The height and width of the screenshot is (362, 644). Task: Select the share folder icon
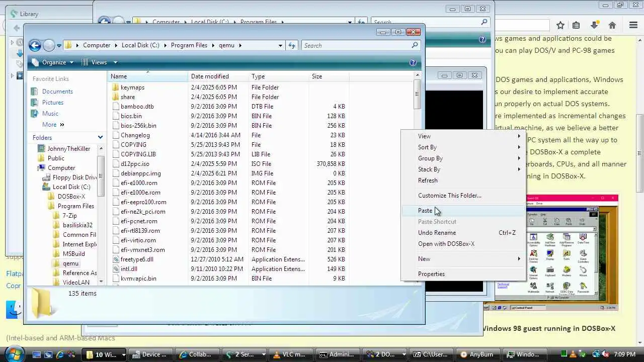pos(116,97)
